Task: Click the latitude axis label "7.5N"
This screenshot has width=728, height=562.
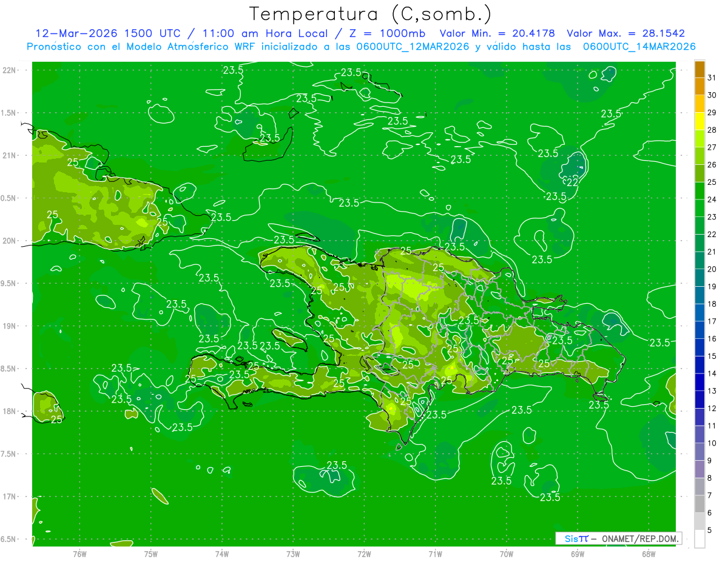Action: coord(8,453)
